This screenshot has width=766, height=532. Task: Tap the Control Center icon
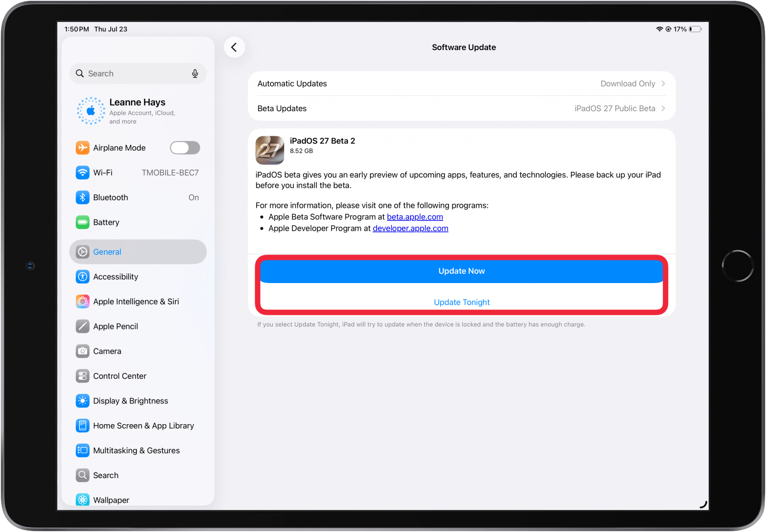point(82,376)
